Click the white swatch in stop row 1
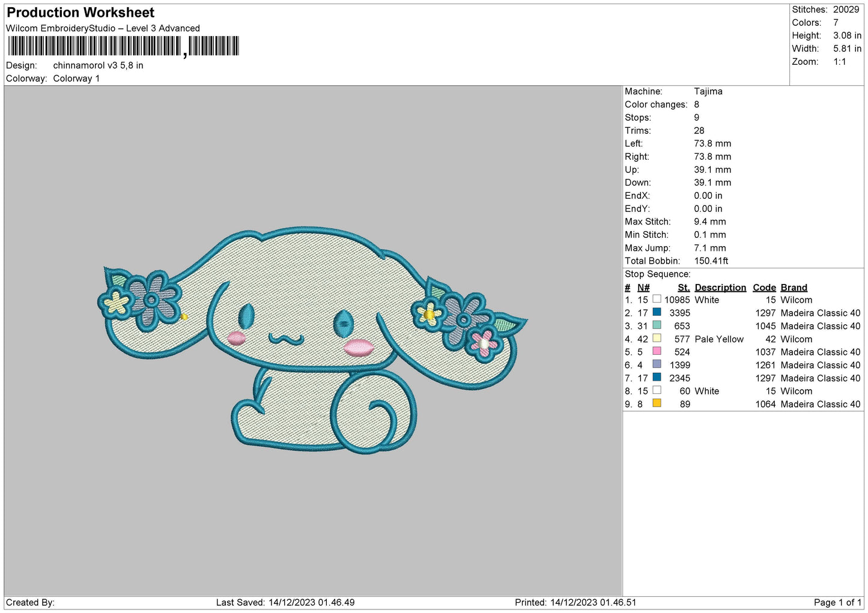The height and width of the screenshot is (613, 868). 657,299
